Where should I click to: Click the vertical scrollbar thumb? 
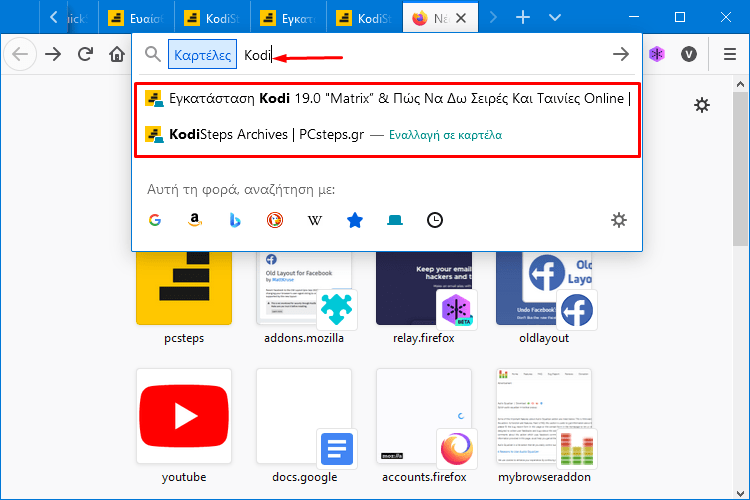click(740, 169)
